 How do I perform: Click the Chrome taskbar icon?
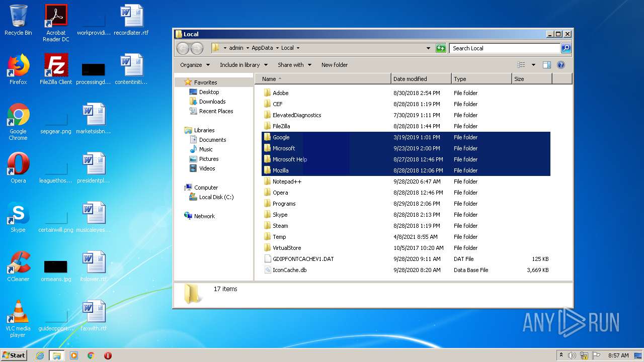pyautogui.click(x=91, y=355)
